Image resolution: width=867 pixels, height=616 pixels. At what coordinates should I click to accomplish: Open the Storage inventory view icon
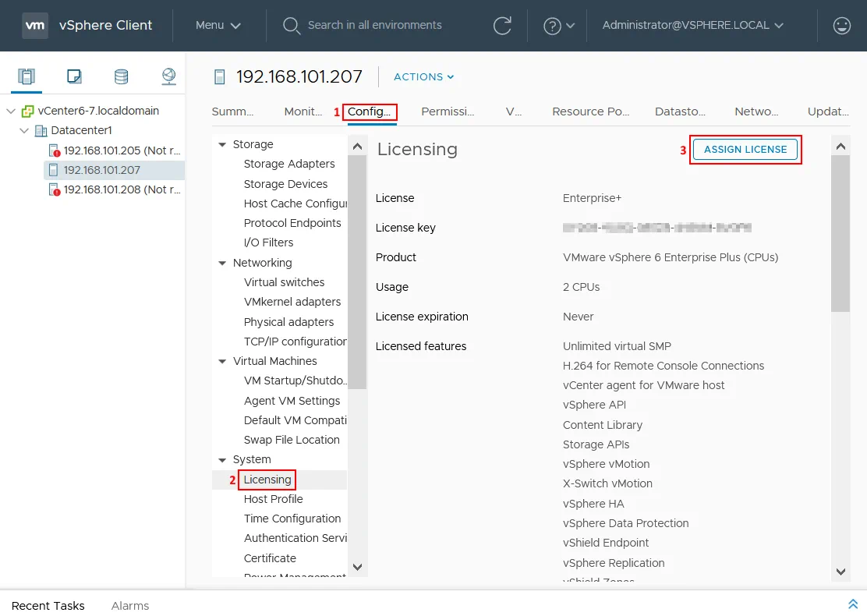pyautogui.click(x=121, y=76)
